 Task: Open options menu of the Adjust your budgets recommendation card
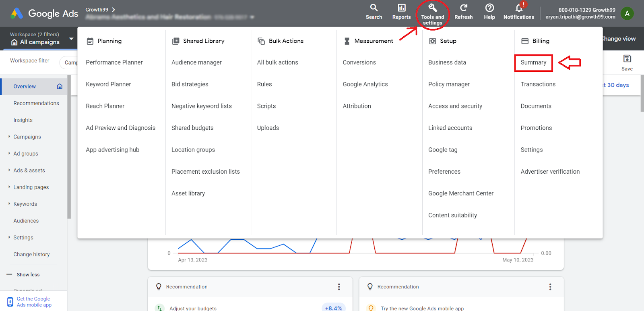(339, 287)
